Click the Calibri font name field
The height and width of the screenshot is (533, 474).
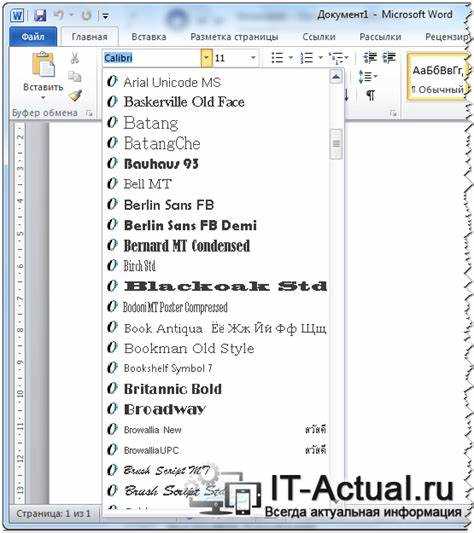(x=152, y=58)
